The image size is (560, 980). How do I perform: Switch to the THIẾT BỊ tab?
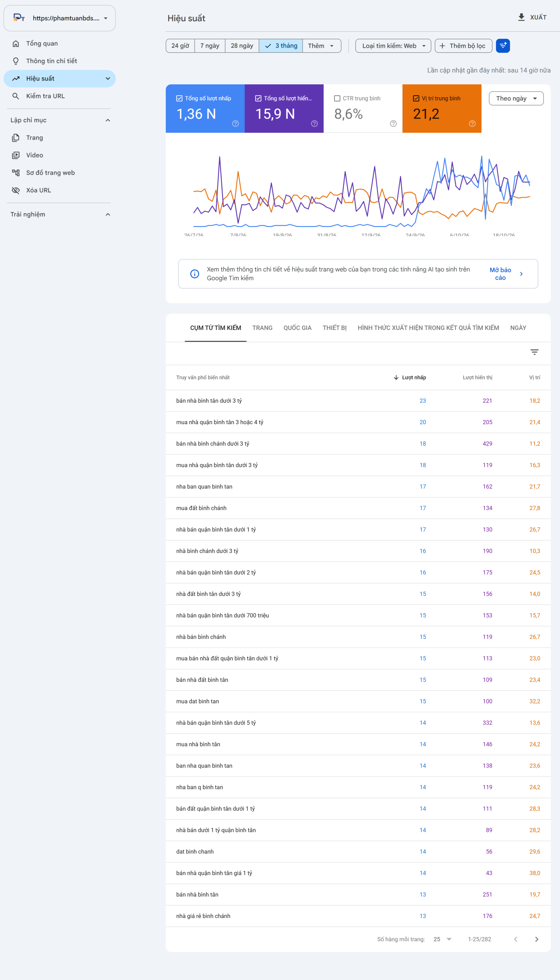click(x=335, y=328)
